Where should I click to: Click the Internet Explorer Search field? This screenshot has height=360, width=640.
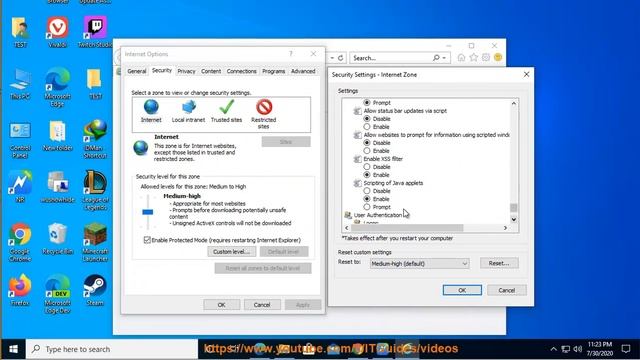392,58
